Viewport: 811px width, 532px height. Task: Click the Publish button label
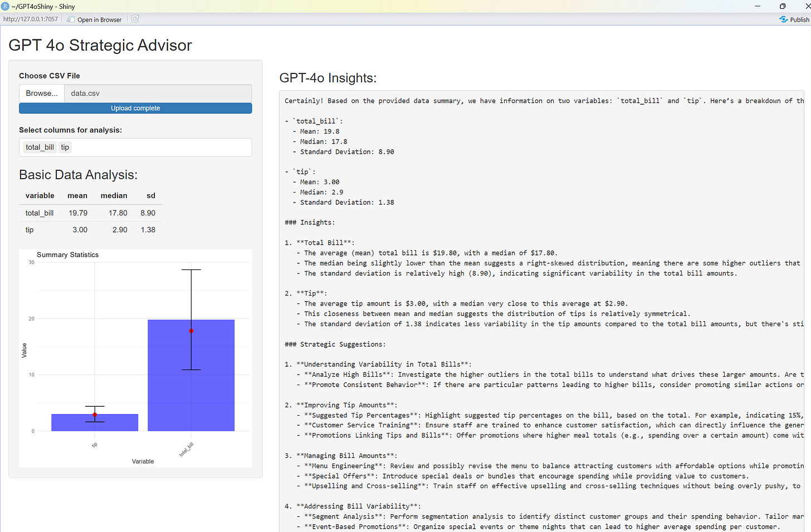[799, 19]
